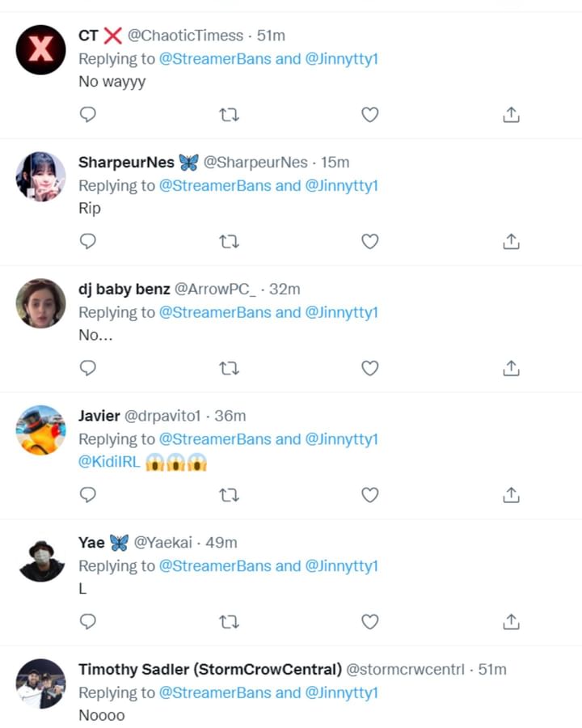Like CT's "No wayyy" reply

click(x=369, y=114)
